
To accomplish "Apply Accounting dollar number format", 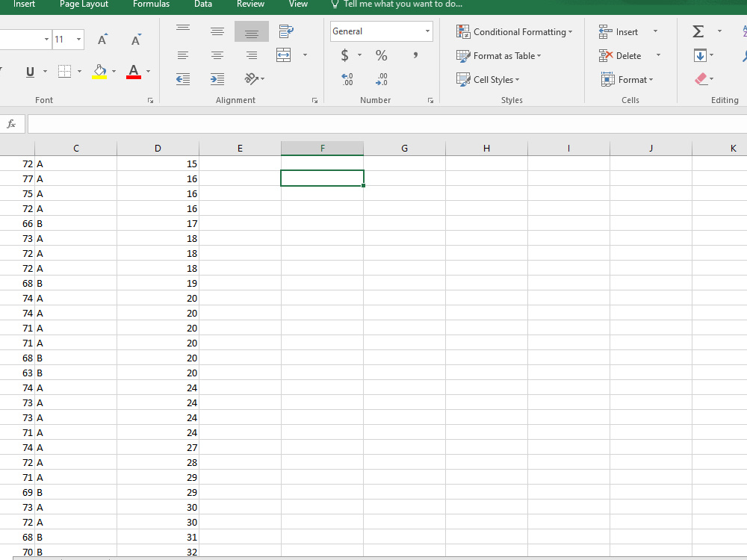I will pos(345,55).
